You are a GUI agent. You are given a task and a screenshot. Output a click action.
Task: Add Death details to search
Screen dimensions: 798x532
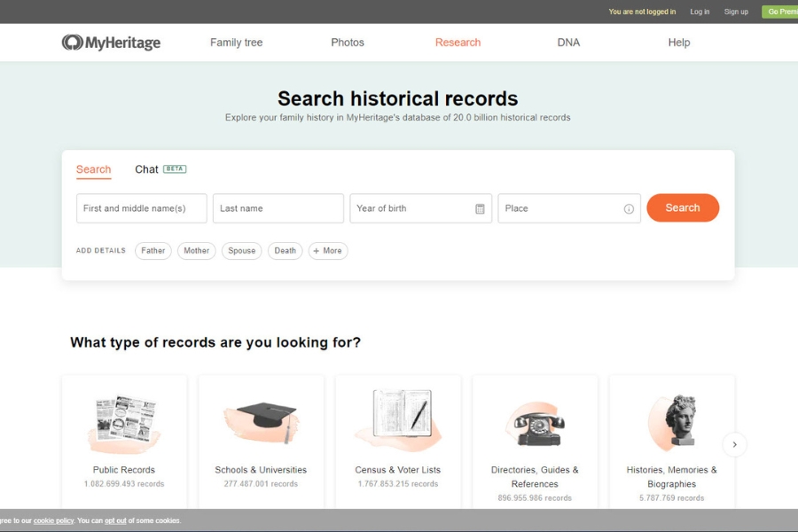coord(285,251)
